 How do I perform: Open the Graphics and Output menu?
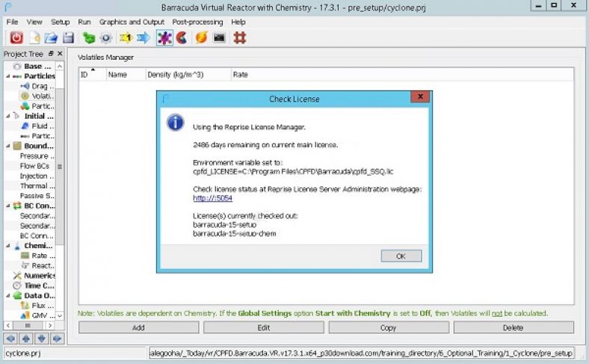coord(132,22)
